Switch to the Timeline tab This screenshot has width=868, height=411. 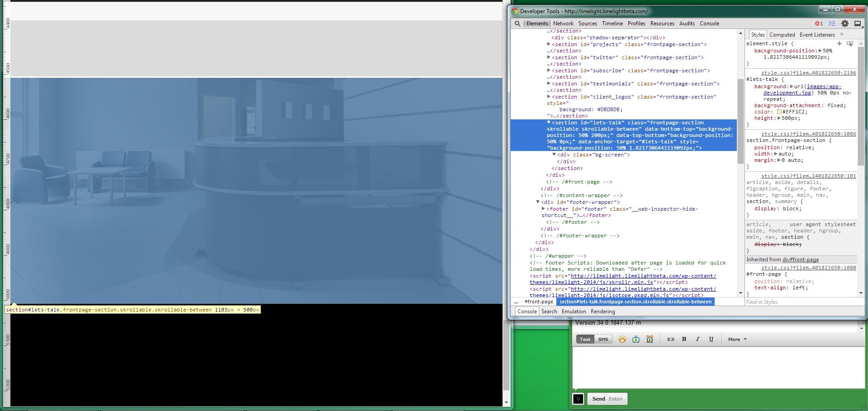tap(612, 24)
